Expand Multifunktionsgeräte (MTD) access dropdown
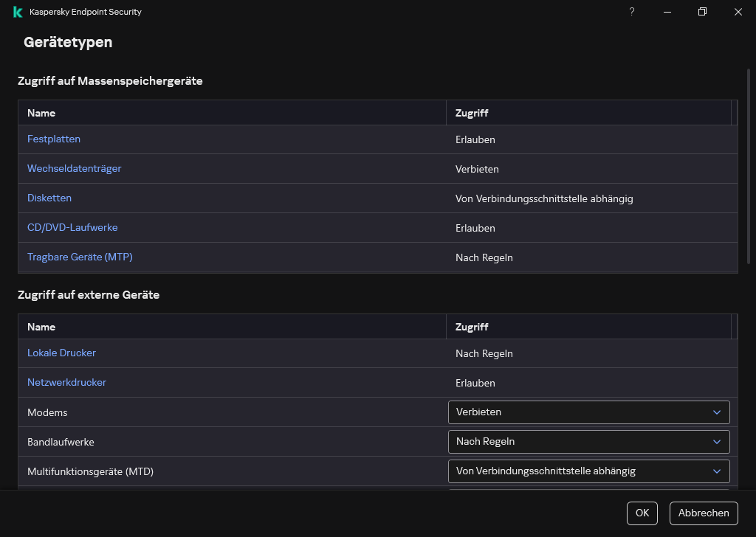 click(x=588, y=471)
